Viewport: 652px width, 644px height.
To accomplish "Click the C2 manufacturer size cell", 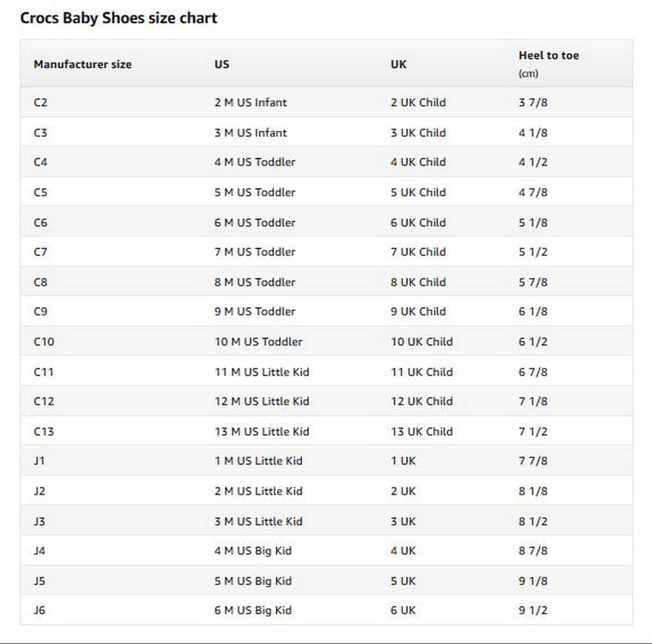I will (x=41, y=103).
